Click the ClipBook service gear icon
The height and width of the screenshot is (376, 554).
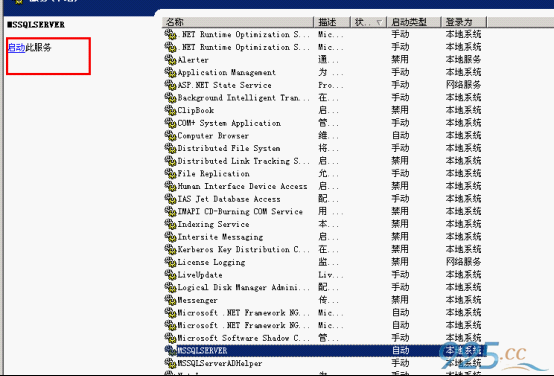click(x=170, y=110)
